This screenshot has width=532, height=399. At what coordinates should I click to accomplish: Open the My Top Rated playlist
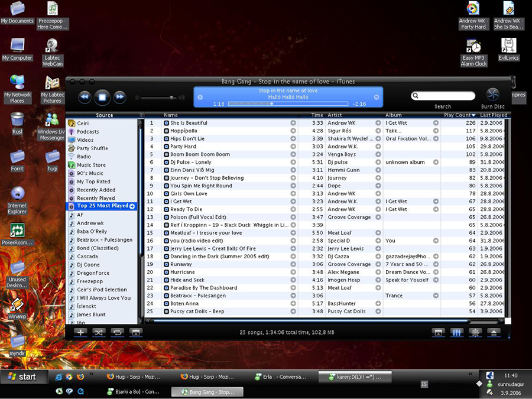click(93, 181)
